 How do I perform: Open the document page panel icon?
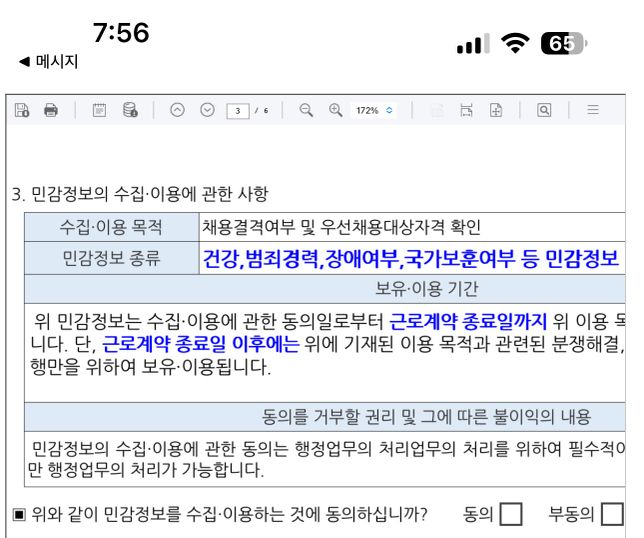[x=100, y=110]
